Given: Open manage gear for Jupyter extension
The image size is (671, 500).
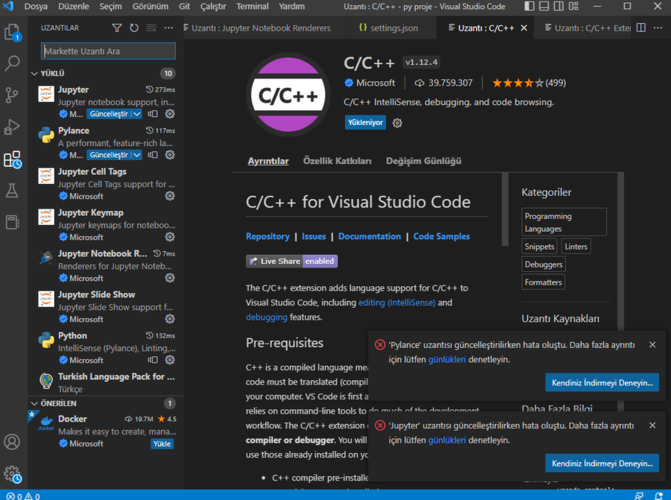Looking at the screenshot, I should pyautogui.click(x=170, y=114).
